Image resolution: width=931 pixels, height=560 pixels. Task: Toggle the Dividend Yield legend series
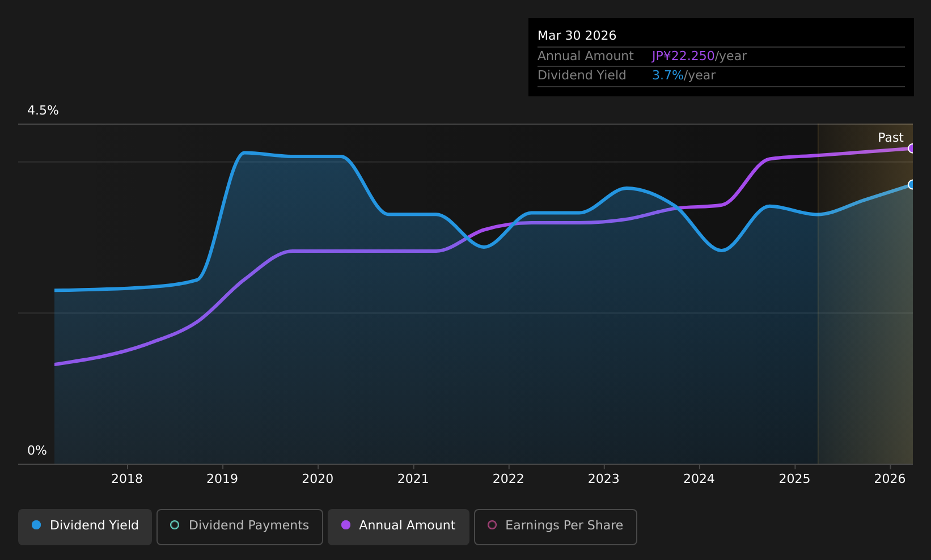(x=85, y=527)
